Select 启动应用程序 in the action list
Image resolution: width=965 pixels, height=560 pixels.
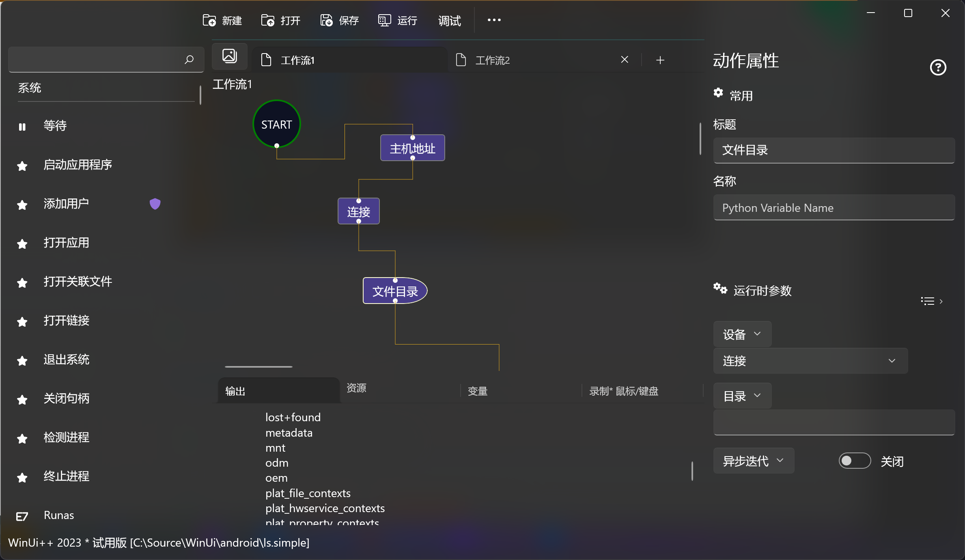coord(78,165)
